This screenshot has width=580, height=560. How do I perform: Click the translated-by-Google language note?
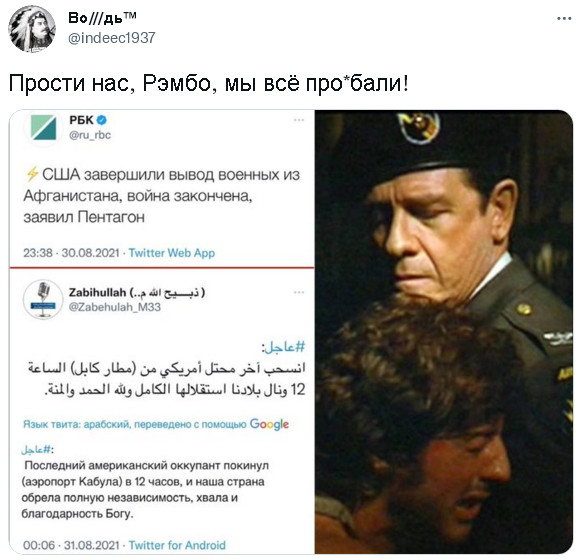point(156,424)
